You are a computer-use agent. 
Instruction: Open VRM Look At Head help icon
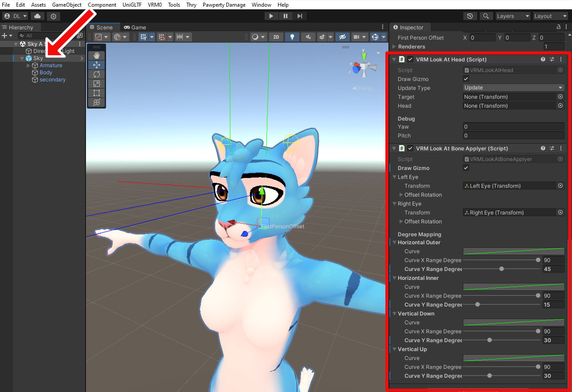(x=543, y=59)
